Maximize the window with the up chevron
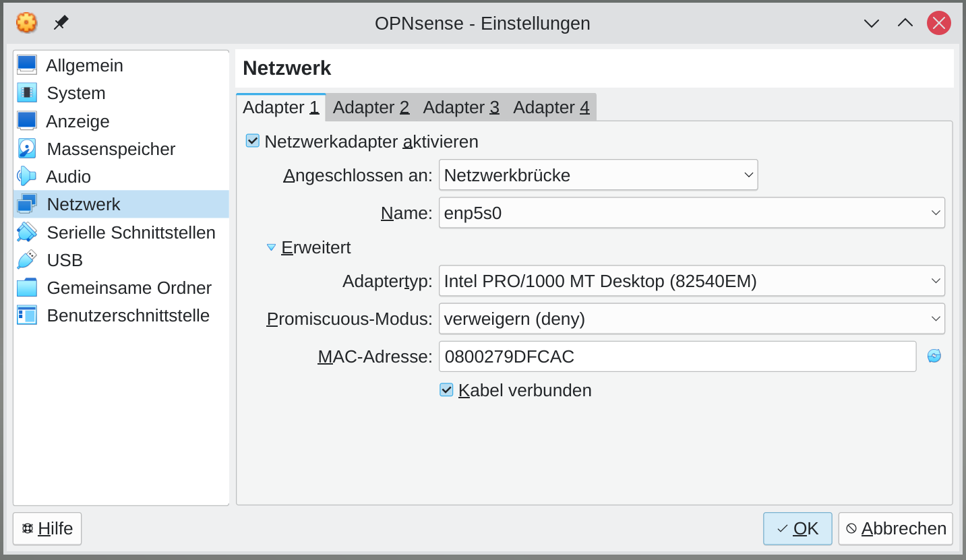Screen dimensions: 966x560 point(905,23)
